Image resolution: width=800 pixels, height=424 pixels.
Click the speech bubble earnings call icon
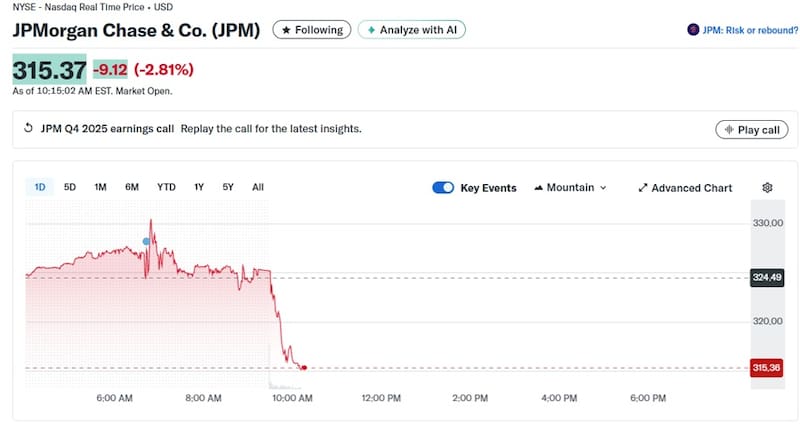click(x=27, y=129)
